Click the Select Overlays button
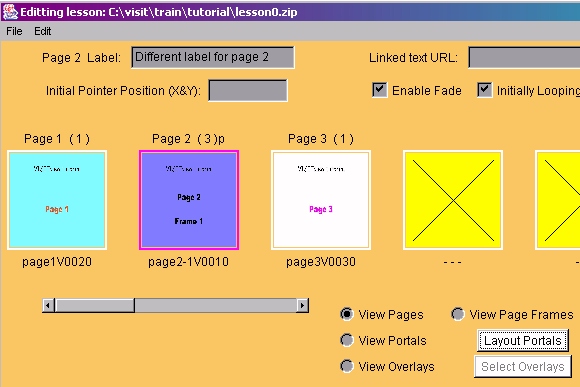 click(523, 366)
